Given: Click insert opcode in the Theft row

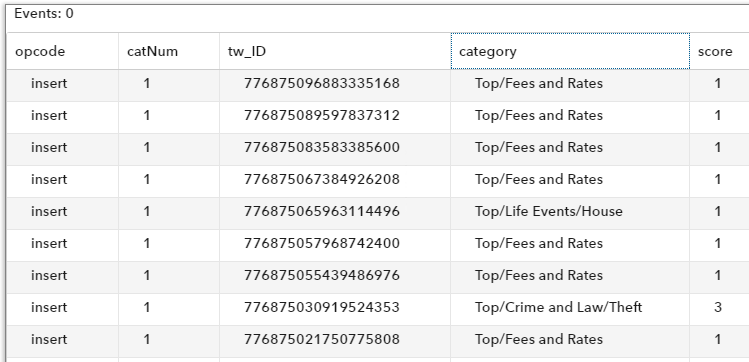Looking at the screenshot, I should click(49, 308).
